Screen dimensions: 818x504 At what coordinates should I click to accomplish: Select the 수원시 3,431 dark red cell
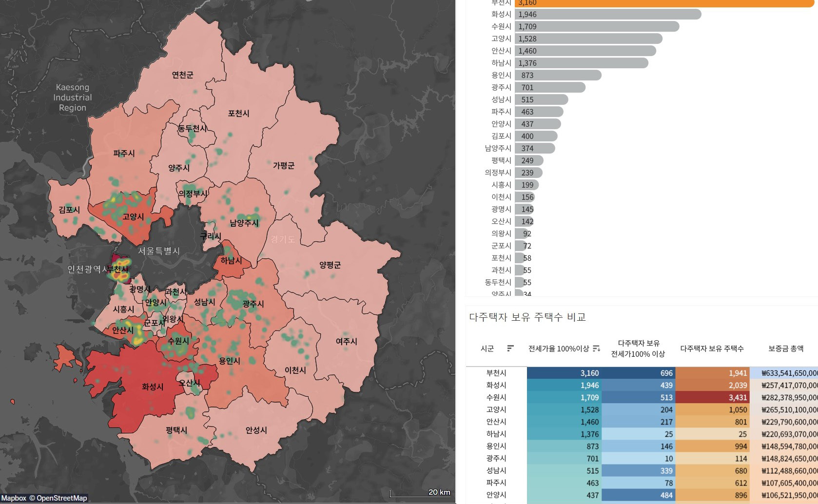pyautogui.click(x=712, y=397)
